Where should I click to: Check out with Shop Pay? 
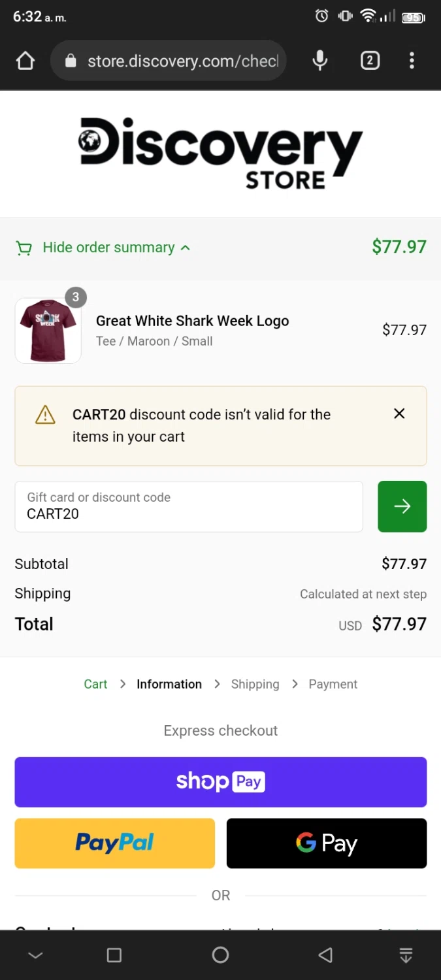tap(220, 782)
